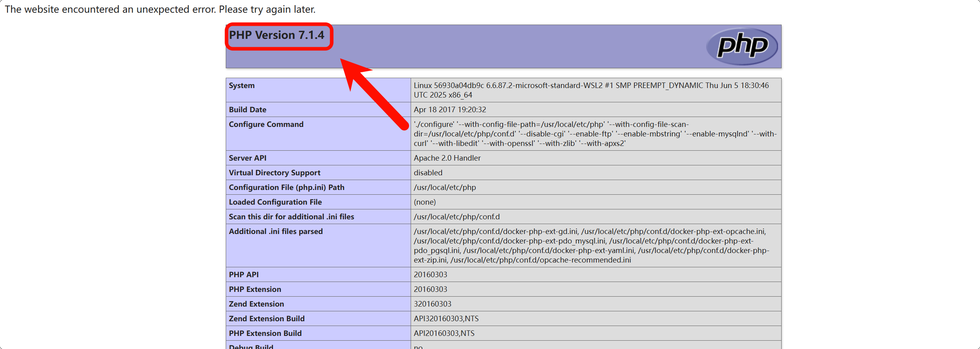Click the Loaded Configuration File (none) value

coord(425,202)
